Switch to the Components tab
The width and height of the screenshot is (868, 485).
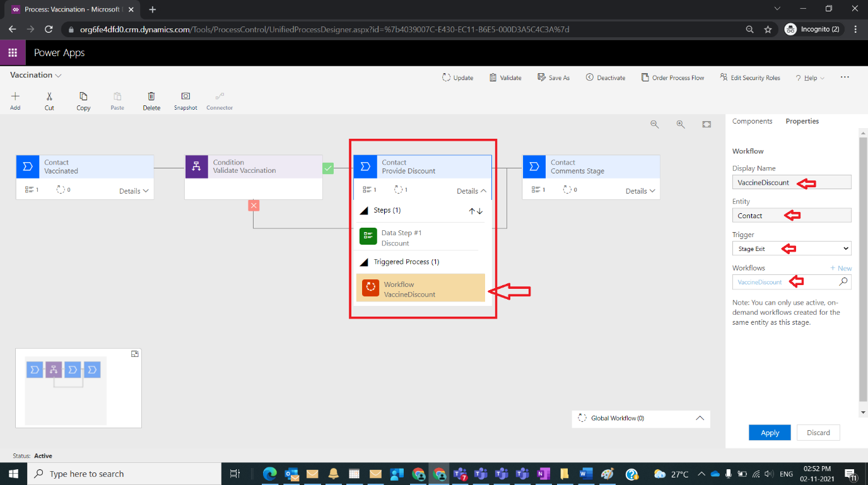(753, 120)
